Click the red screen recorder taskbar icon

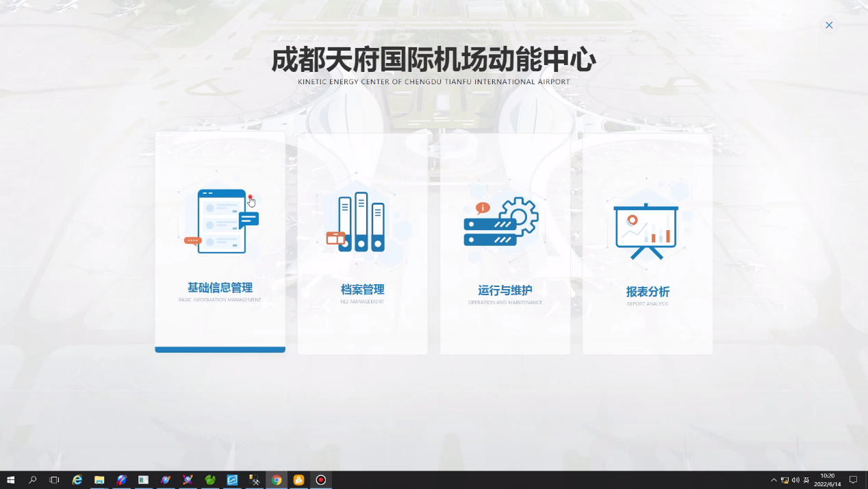point(320,480)
